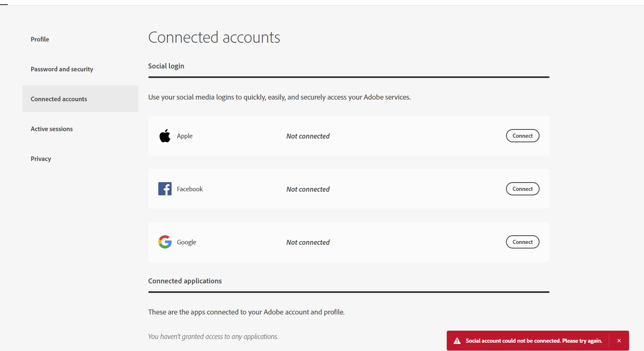Click the error message text in toast
Screen dimensions: 644x351
(534, 341)
